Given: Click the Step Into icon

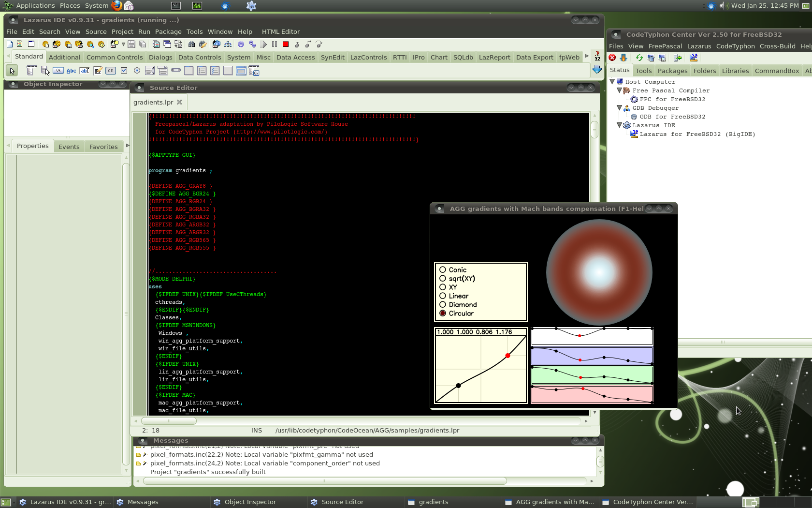Looking at the screenshot, I should coord(297,44).
